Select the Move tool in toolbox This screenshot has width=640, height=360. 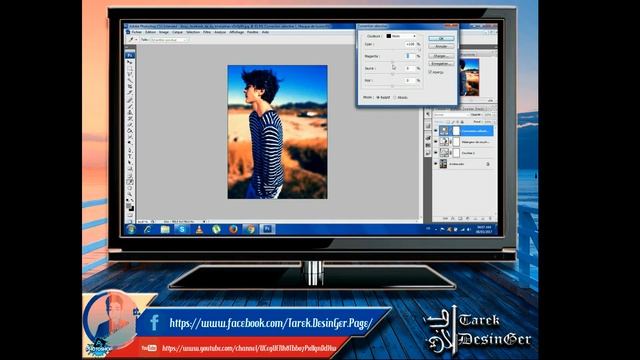[130, 62]
